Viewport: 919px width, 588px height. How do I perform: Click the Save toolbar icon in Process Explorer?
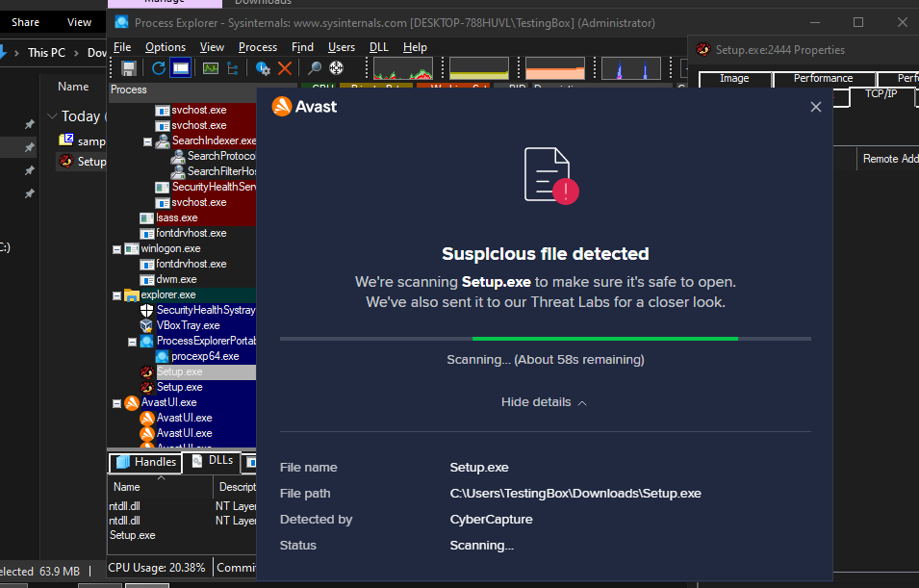(x=128, y=68)
